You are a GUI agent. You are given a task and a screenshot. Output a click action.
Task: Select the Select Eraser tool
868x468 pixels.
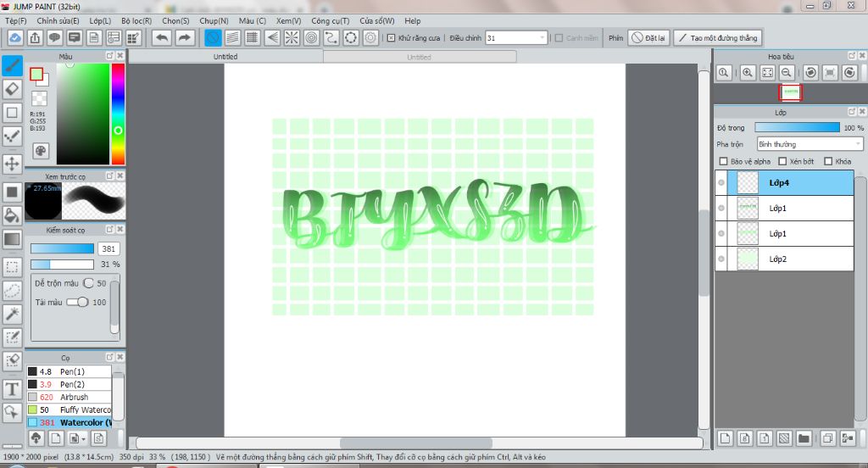tap(12, 361)
